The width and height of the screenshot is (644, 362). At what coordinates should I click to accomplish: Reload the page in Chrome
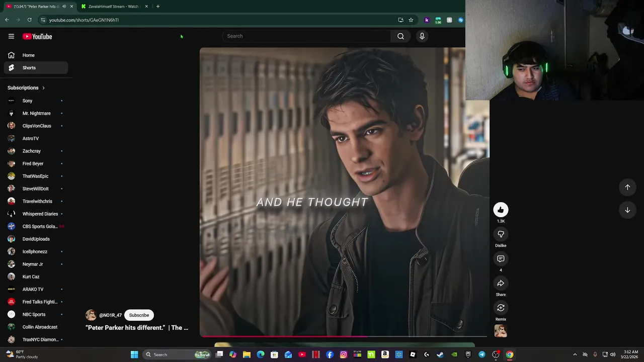click(30, 20)
